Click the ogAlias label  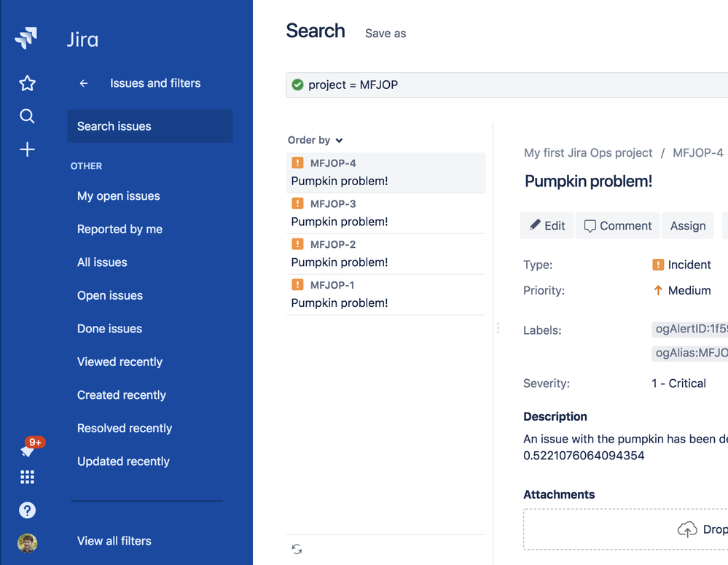pos(690,353)
